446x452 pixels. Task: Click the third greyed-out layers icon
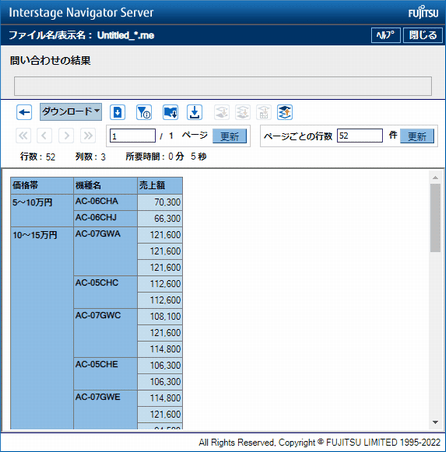[264, 112]
